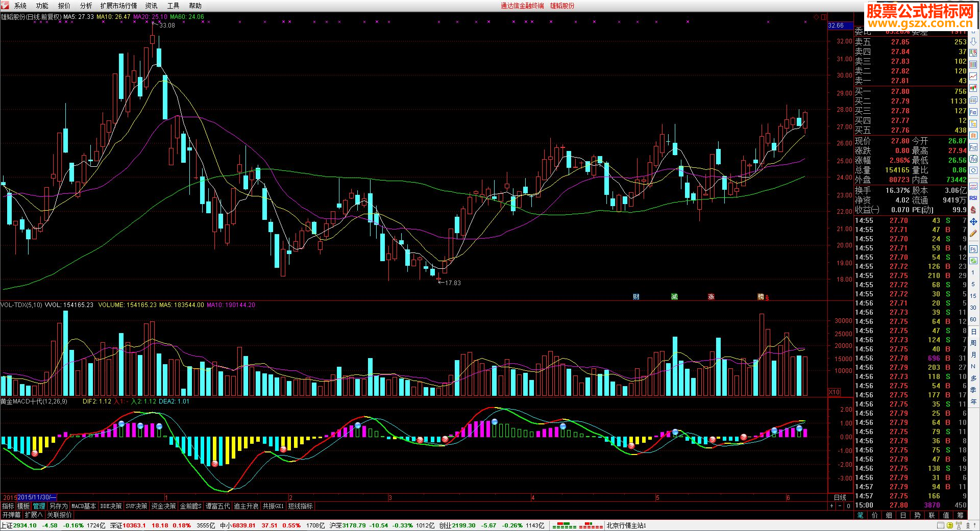Viewport: 980px width, 531px height.
Task: Click the F5 chart switch icon
Action: pyautogui.click(x=973, y=249)
